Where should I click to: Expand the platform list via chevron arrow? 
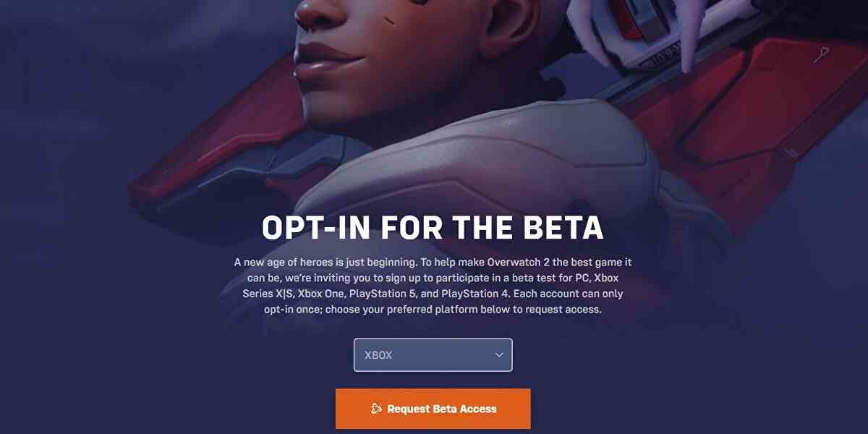(498, 355)
